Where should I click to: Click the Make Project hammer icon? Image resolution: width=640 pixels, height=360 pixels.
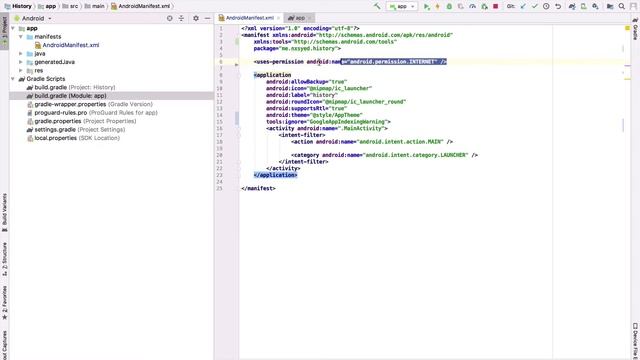[377, 6]
